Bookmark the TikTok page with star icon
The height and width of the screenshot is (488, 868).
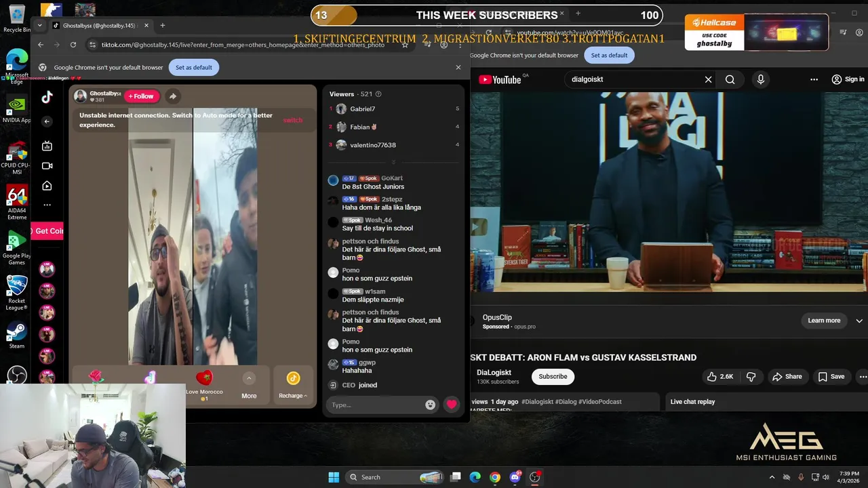tap(405, 45)
